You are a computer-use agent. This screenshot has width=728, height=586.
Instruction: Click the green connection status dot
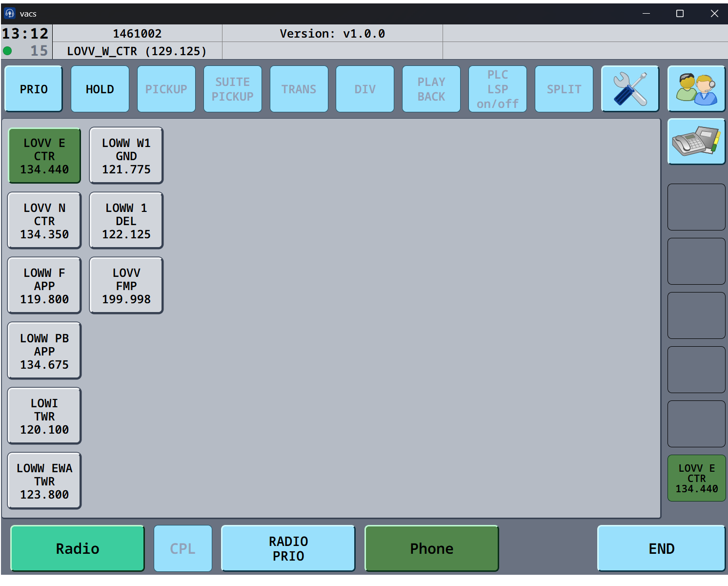tap(8, 51)
